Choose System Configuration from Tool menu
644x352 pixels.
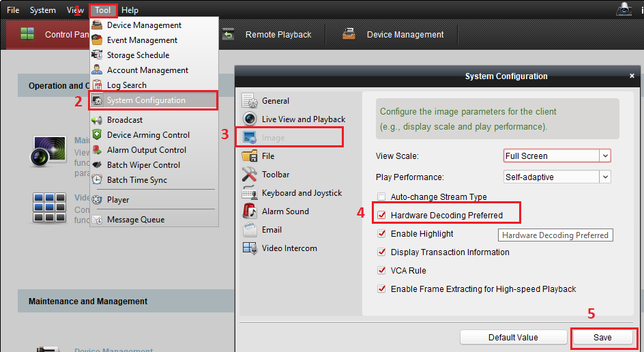(x=146, y=100)
